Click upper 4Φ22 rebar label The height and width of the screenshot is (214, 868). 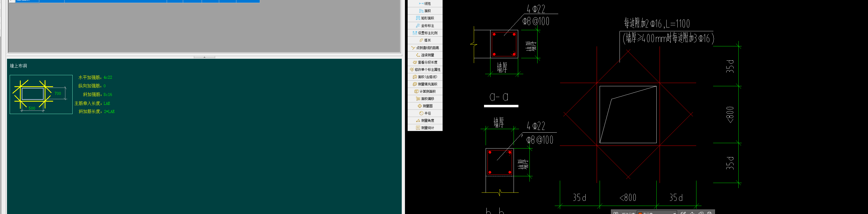(536, 9)
